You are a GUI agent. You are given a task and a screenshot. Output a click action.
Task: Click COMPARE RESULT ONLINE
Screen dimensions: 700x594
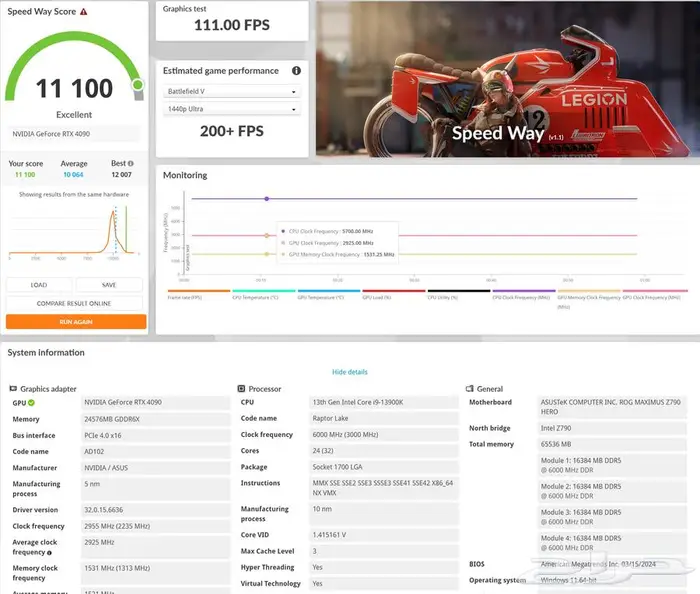click(x=74, y=303)
